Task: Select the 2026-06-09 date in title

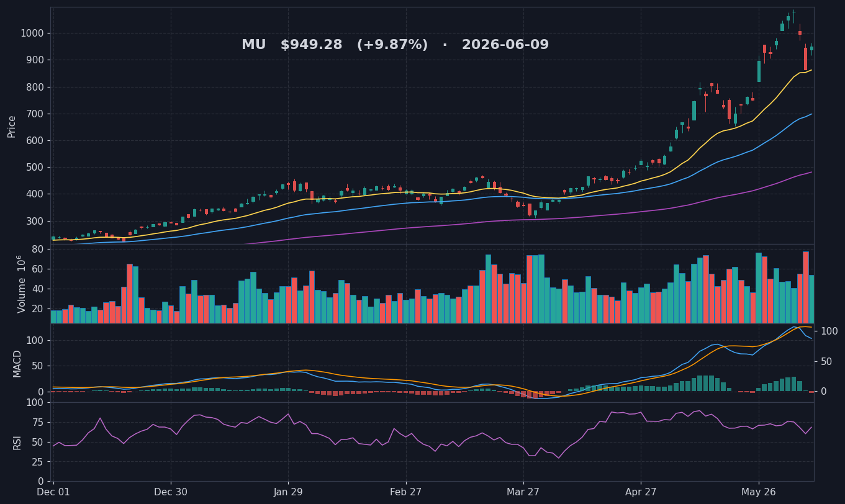Action: click(x=505, y=45)
